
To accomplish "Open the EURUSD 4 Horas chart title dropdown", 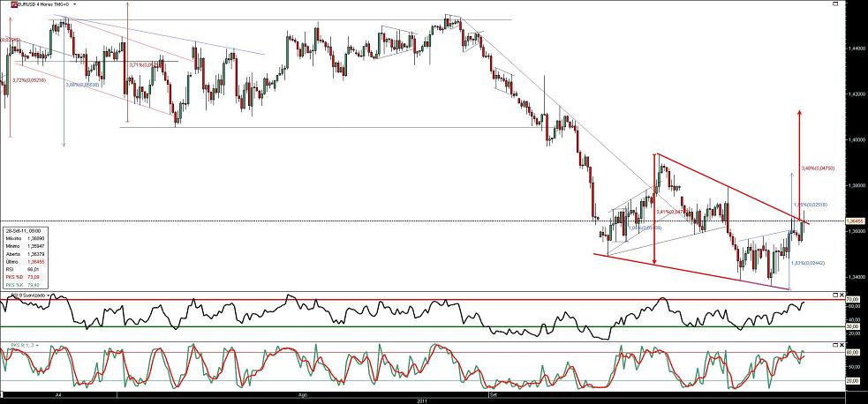I will 75,4.
